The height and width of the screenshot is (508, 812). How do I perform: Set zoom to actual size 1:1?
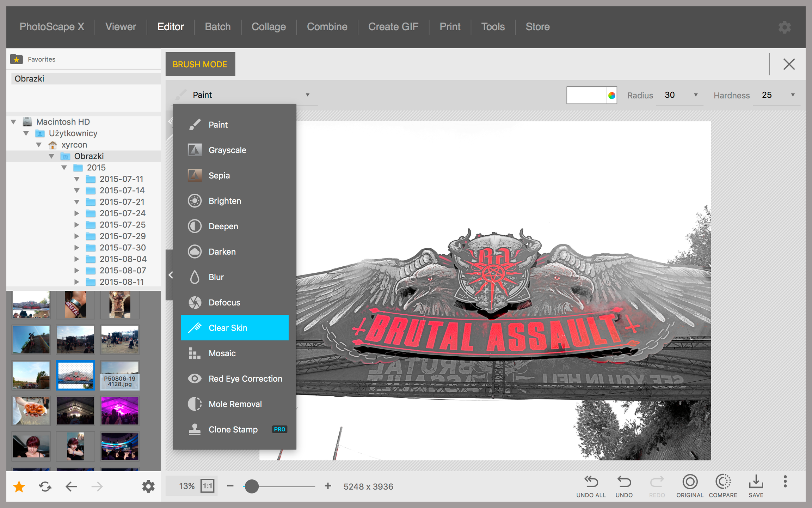[208, 486]
